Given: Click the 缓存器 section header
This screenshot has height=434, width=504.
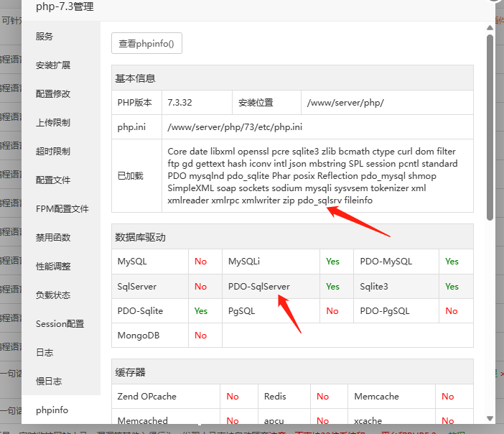Looking at the screenshot, I should [292, 372].
